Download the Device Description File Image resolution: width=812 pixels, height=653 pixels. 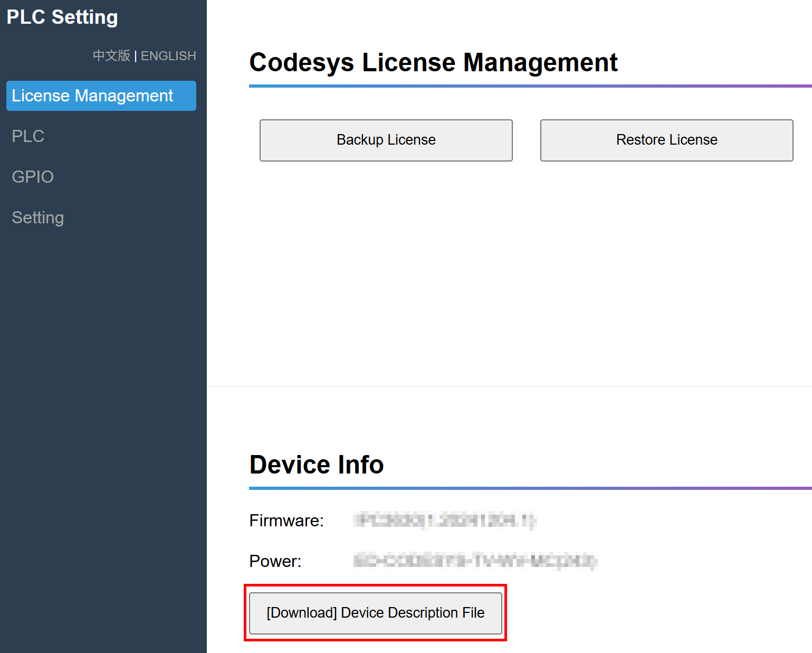[375, 613]
